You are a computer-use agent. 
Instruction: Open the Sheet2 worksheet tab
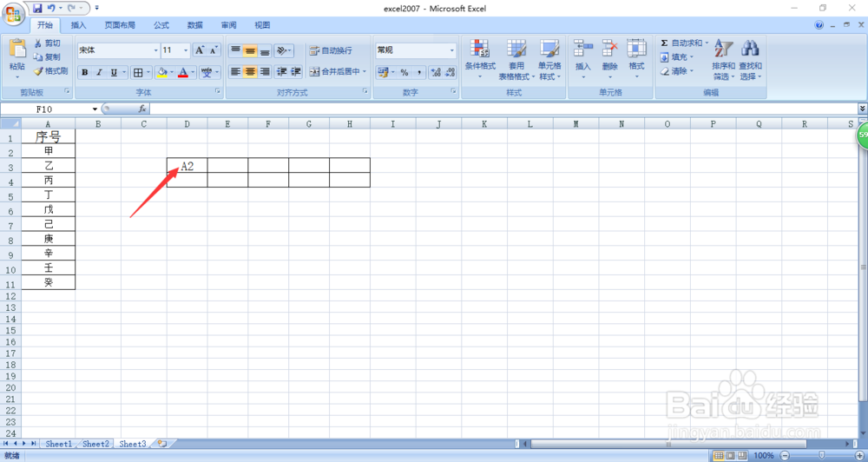pos(95,444)
